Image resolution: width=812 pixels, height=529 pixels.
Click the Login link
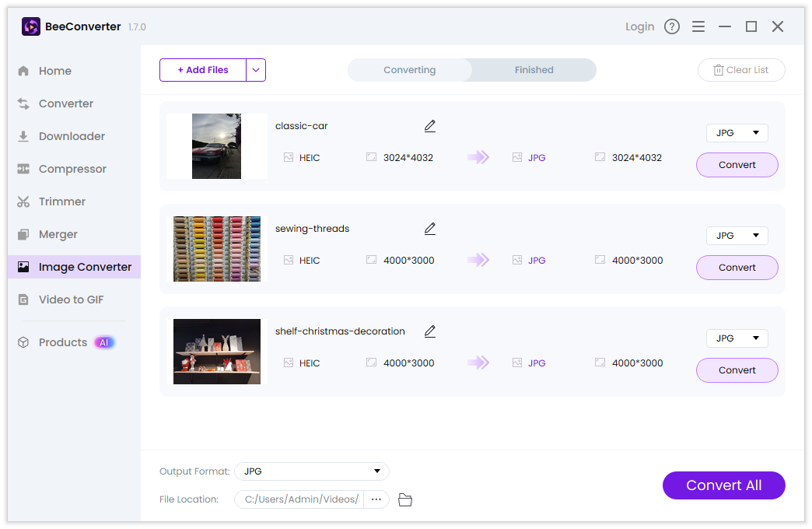click(x=639, y=26)
